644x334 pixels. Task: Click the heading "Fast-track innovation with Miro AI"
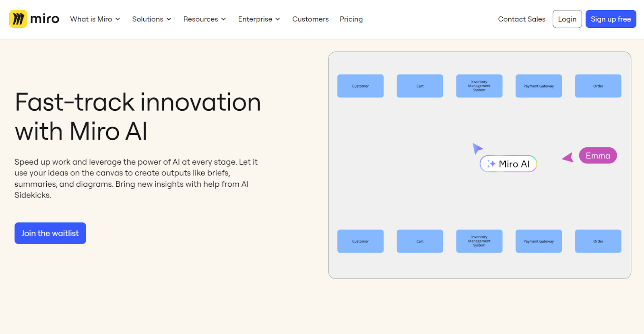pos(138,117)
